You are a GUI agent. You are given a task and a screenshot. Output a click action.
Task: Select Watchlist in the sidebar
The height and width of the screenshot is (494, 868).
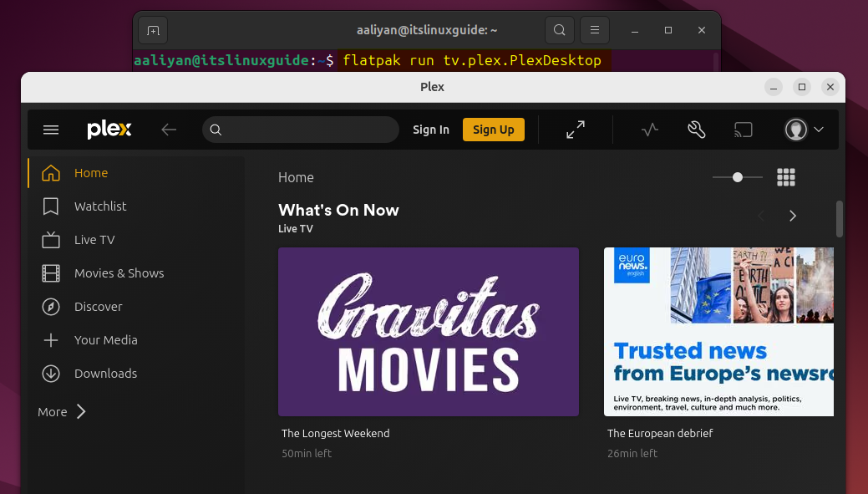coord(100,206)
